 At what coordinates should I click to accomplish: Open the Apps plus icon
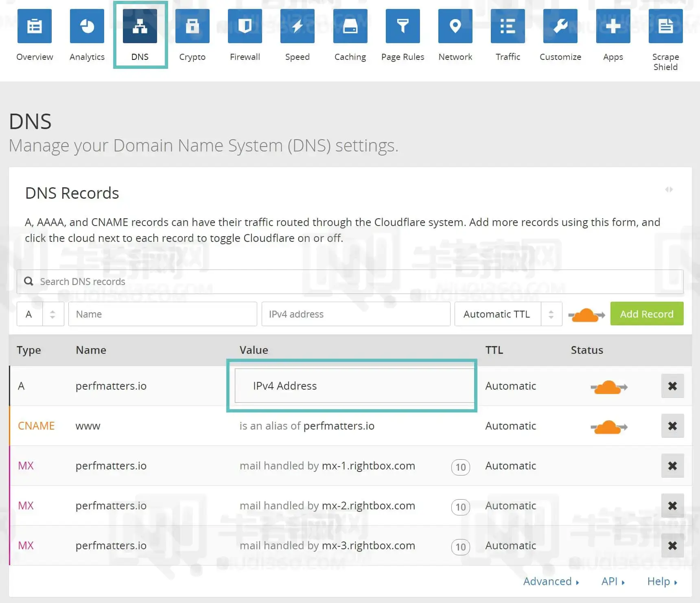pyautogui.click(x=613, y=26)
